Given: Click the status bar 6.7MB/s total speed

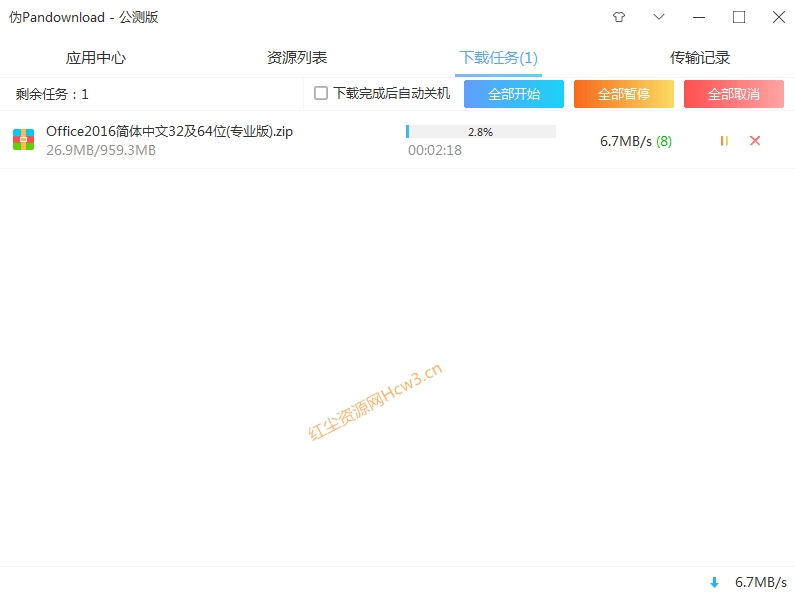Looking at the screenshot, I should [761, 582].
